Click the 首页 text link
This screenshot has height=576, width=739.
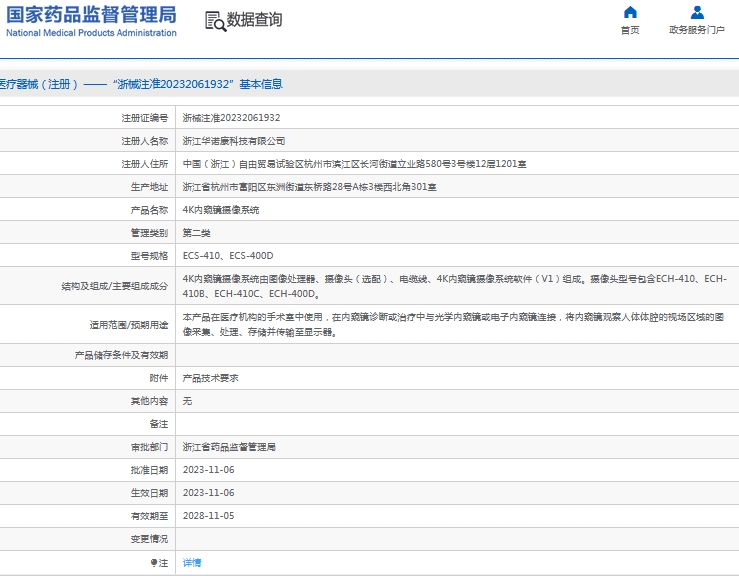point(630,30)
